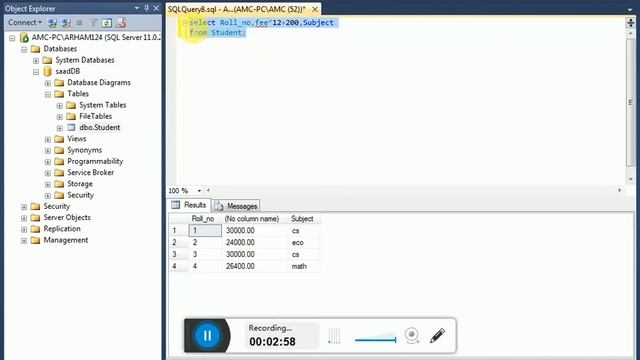Open the 100 % zoom dropdown
The width and height of the screenshot is (640, 360).
point(199,191)
